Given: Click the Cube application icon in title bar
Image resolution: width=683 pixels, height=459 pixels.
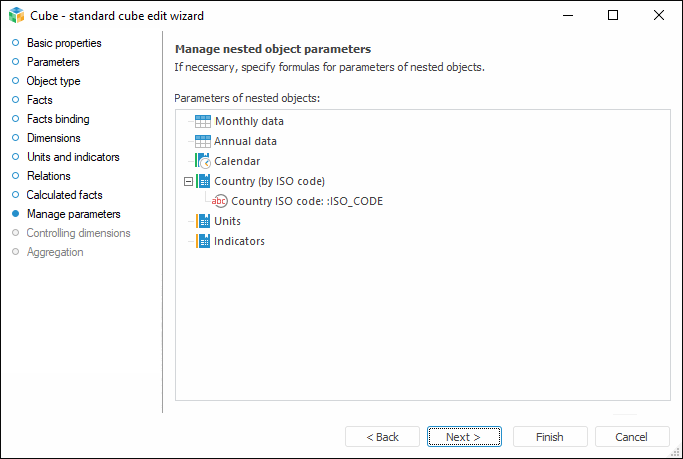Looking at the screenshot, I should 15,15.
